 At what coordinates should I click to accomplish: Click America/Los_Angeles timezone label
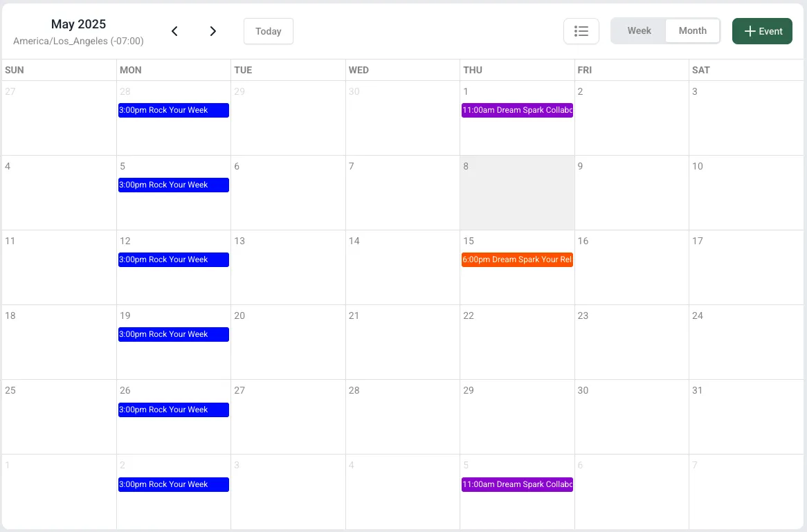(78, 41)
